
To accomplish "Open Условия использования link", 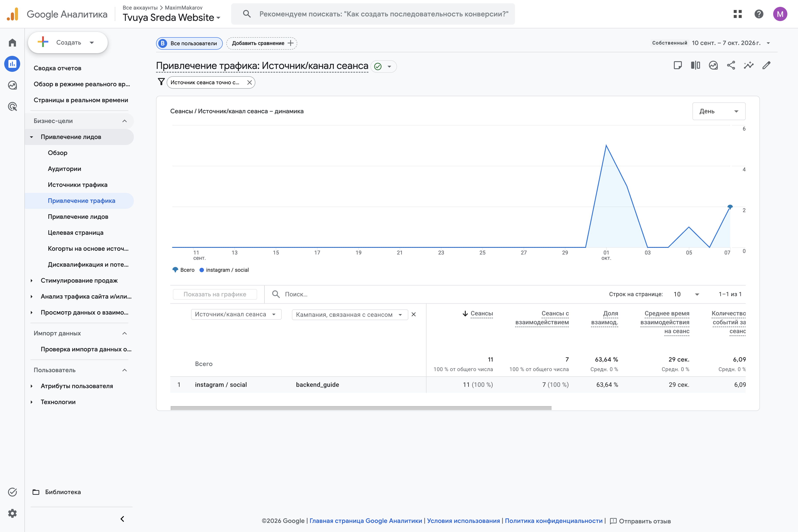I will pos(463,521).
